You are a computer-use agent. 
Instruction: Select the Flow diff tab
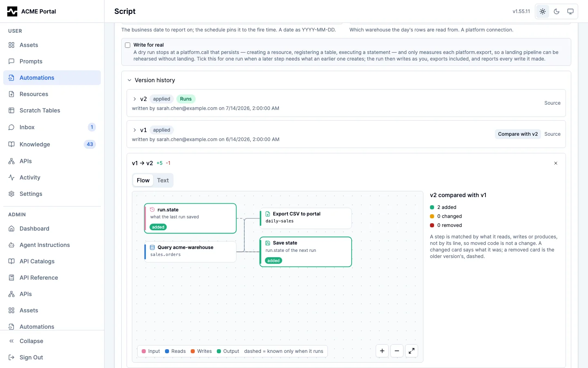(143, 180)
